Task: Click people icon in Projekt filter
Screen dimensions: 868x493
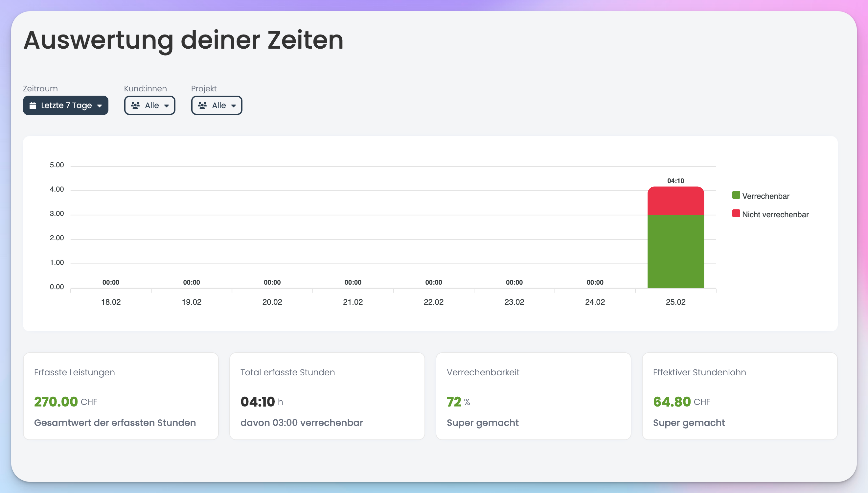Action: coord(202,106)
